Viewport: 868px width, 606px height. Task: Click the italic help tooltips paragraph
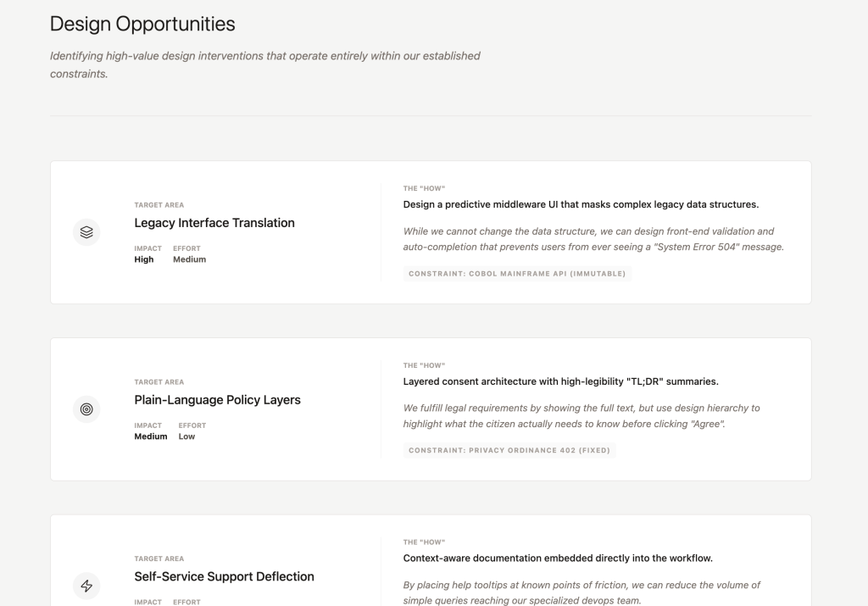581,592
